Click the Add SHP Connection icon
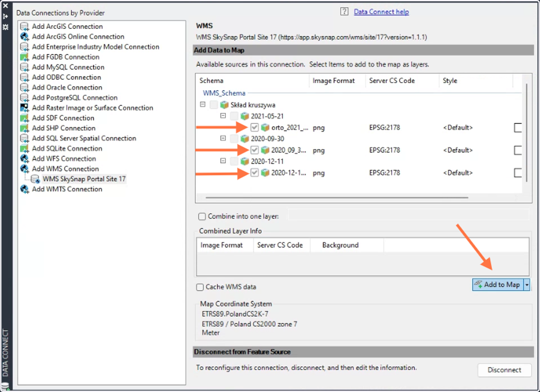The height and width of the screenshot is (392, 540). click(x=25, y=128)
